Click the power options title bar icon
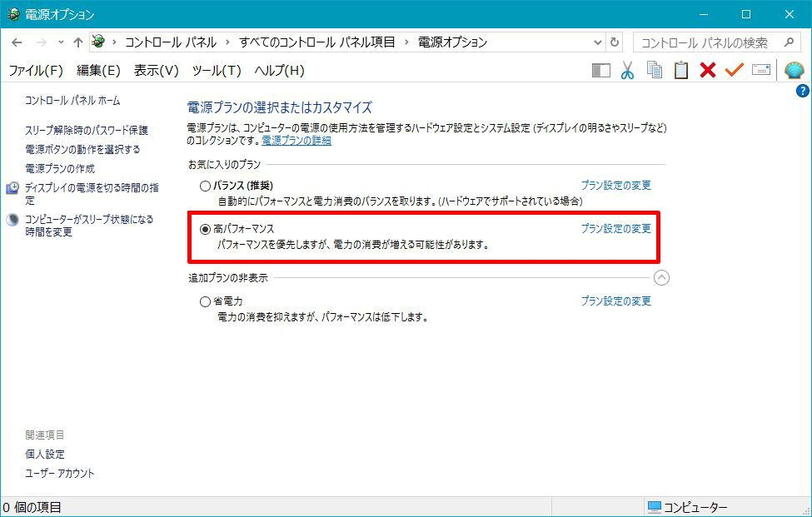The width and height of the screenshot is (812, 517). click(13, 14)
